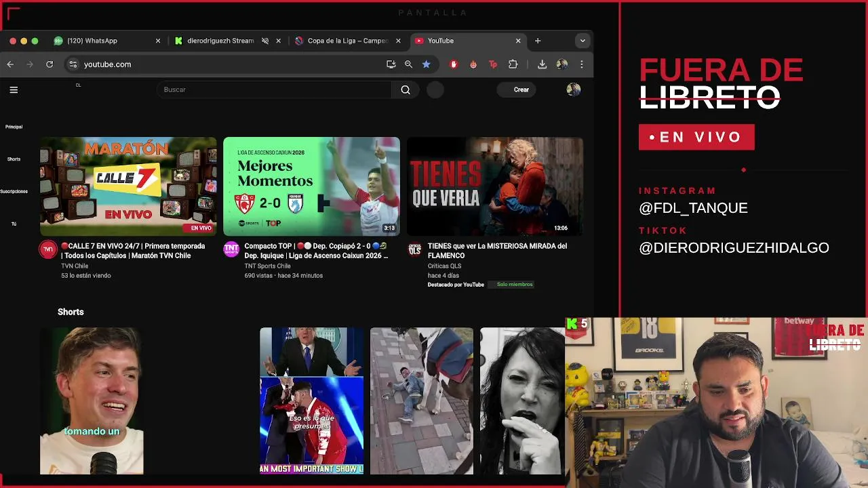
Task: Click the Críticas QLS channel avatar icon
Action: coord(414,249)
